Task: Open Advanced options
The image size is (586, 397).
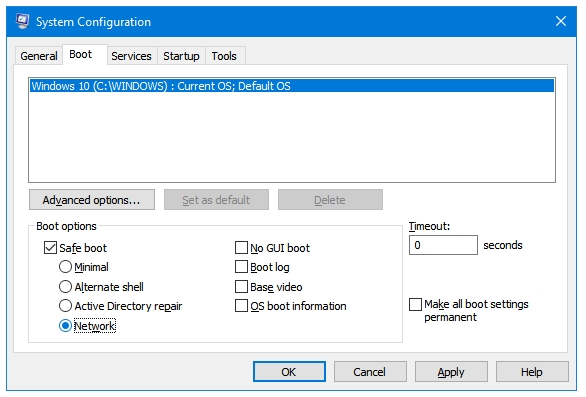Action: 92,200
